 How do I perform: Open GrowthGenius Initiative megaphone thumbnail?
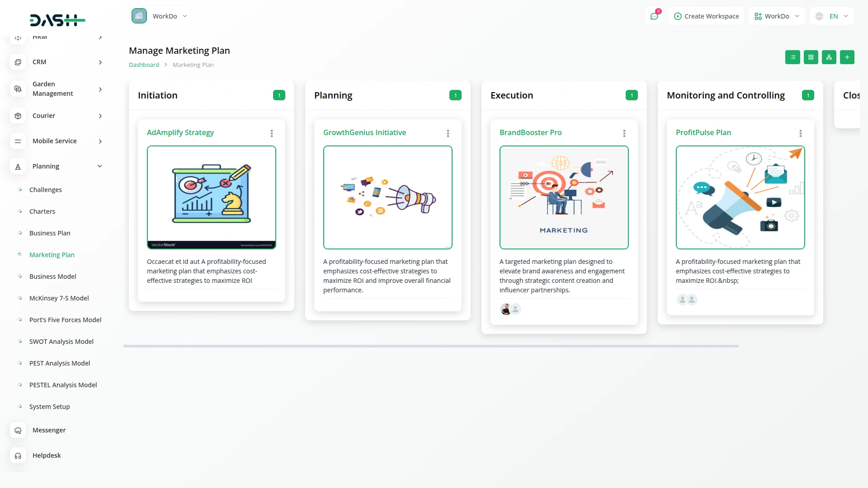coord(387,197)
